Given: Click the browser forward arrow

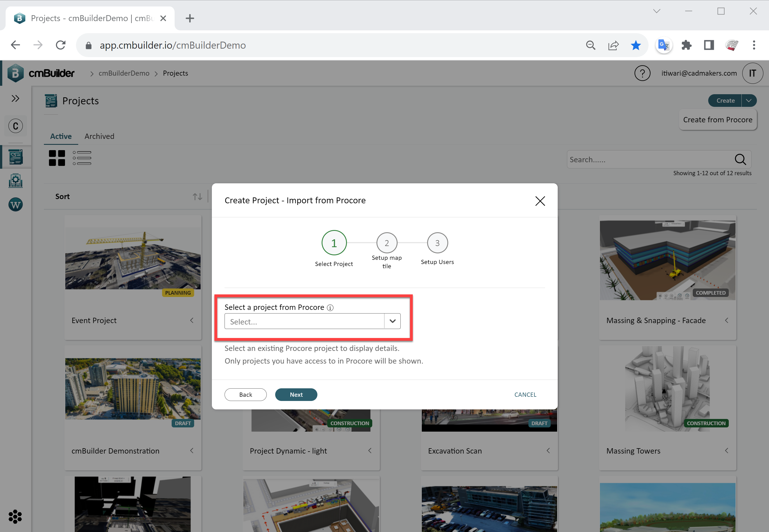Looking at the screenshot, I should pos(38,45).
